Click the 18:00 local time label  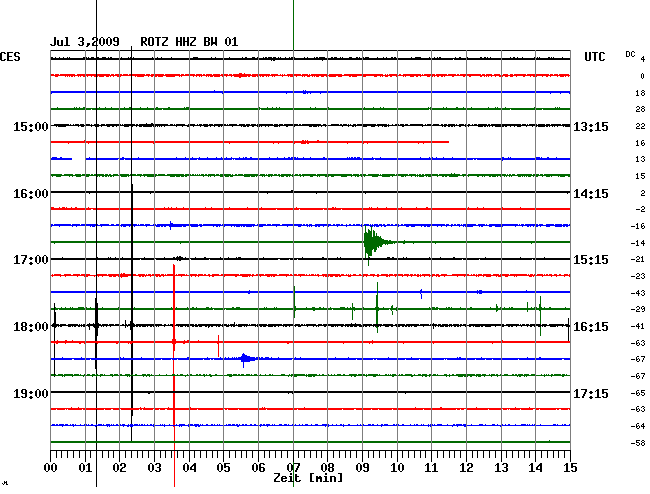click(x=31, y=327)
